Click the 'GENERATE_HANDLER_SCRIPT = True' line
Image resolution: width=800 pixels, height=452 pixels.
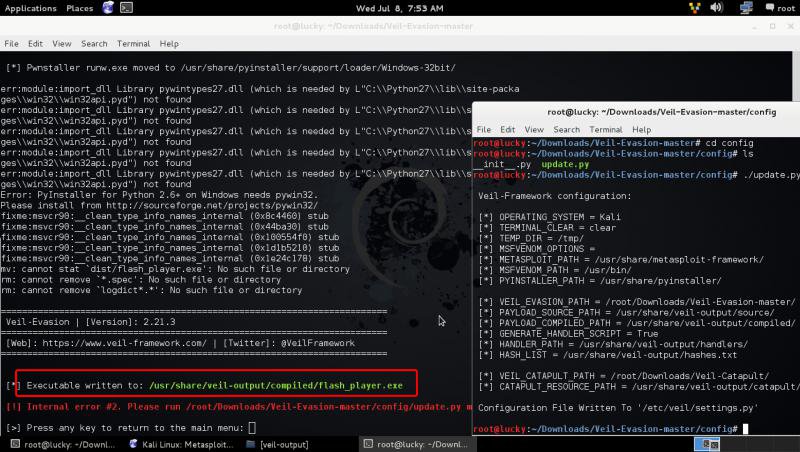tap(568, 334)
